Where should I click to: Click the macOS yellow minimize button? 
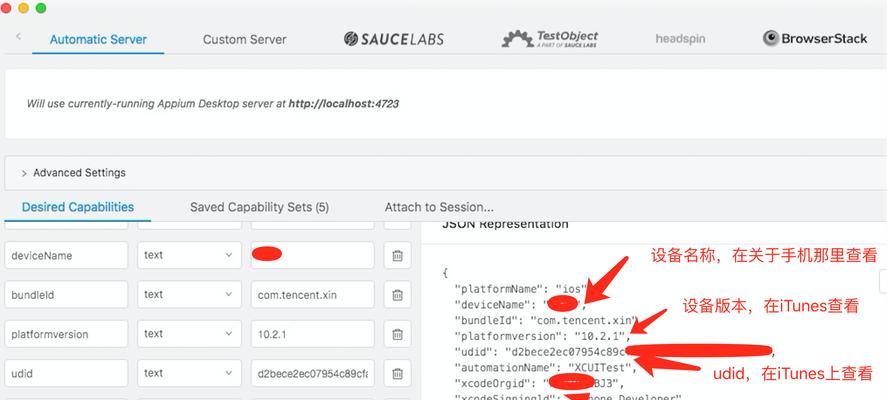(23, 8)
